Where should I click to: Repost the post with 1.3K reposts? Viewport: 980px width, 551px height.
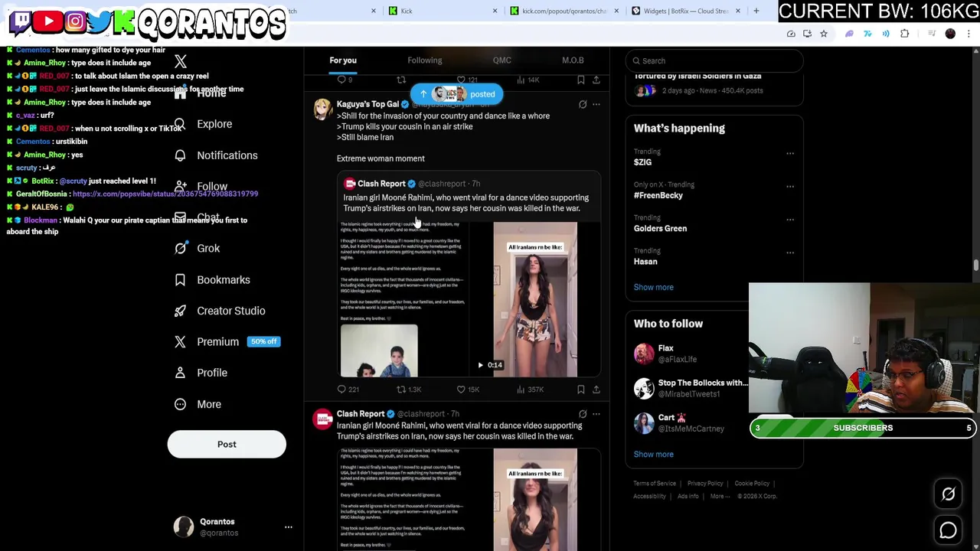click(x=409, y=390)
